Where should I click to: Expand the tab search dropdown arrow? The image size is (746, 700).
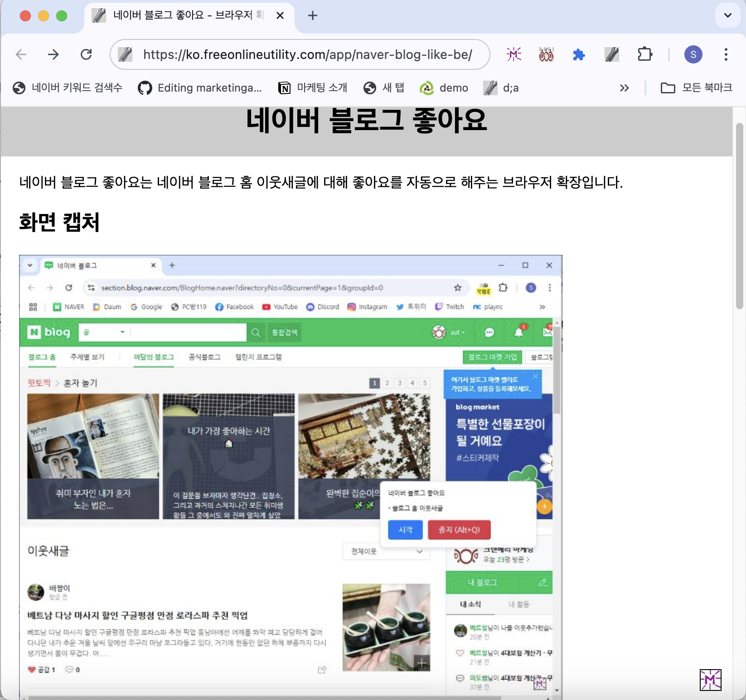coord(728,15)
